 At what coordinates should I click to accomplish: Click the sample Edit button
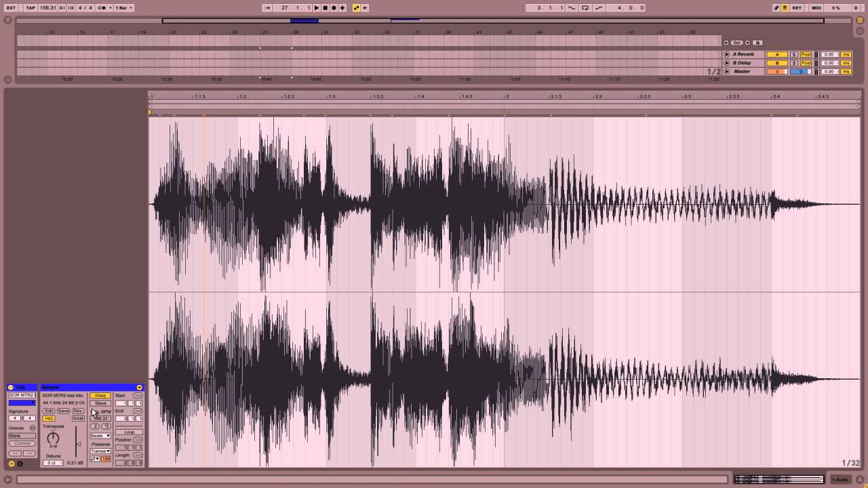[49, 411]
